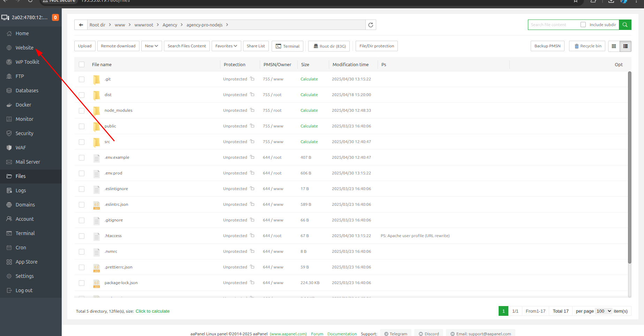Click the back arrow in path bar

(x=81, y=25)
